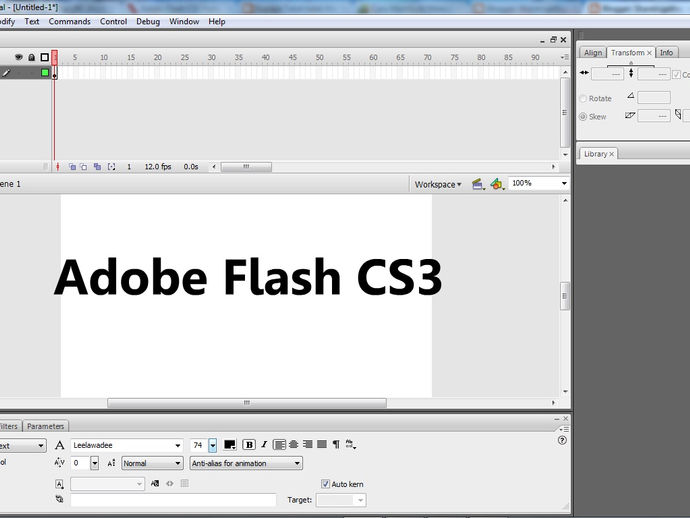Select the pencil icon on the active layer

click(x=6, y=73)
